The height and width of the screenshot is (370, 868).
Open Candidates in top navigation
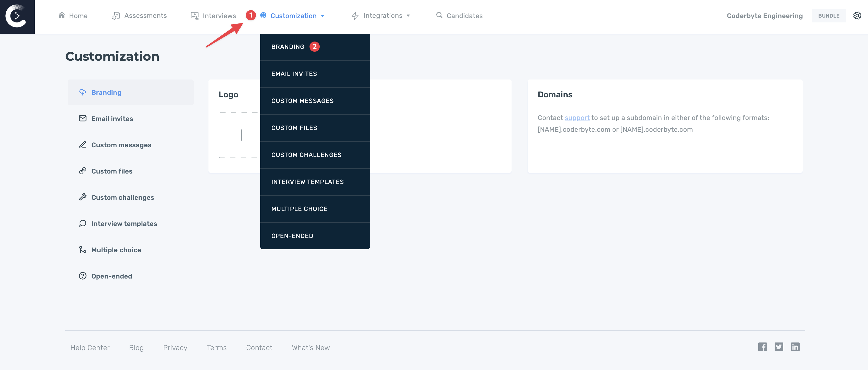(x=465, y=16)
